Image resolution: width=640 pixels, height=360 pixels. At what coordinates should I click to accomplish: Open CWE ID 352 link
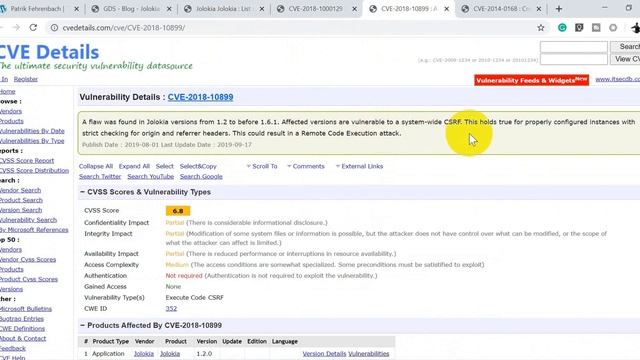tap(171, 309)
